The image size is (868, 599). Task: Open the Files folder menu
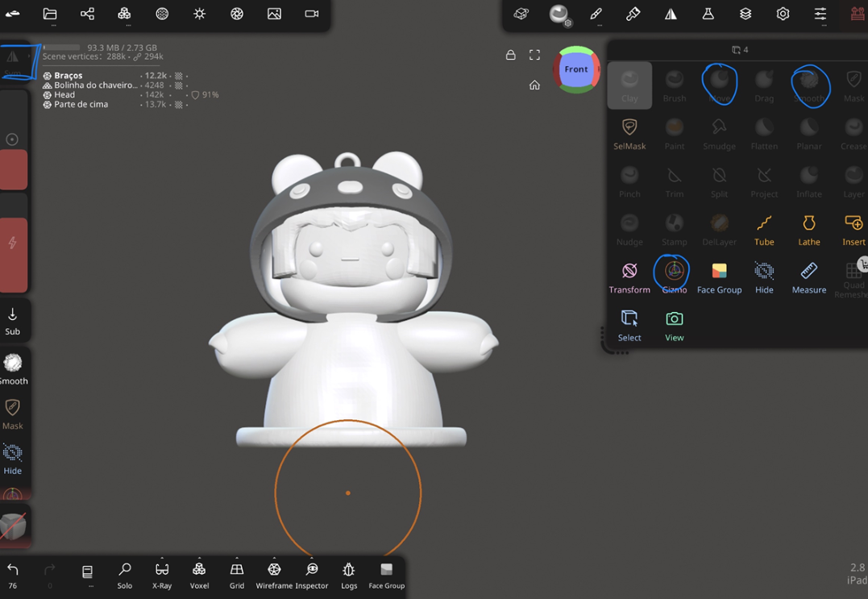[50, 14]
